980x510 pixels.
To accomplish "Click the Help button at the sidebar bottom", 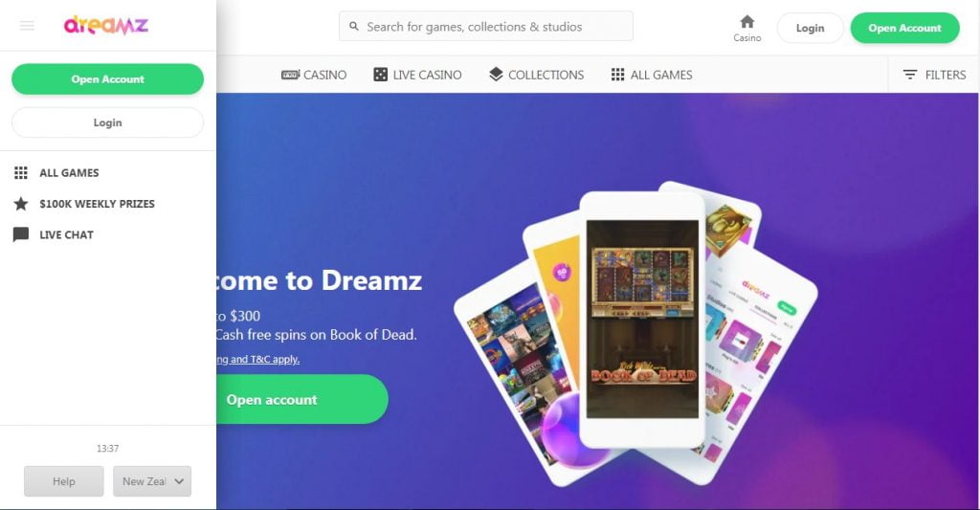I will point(64,481).
